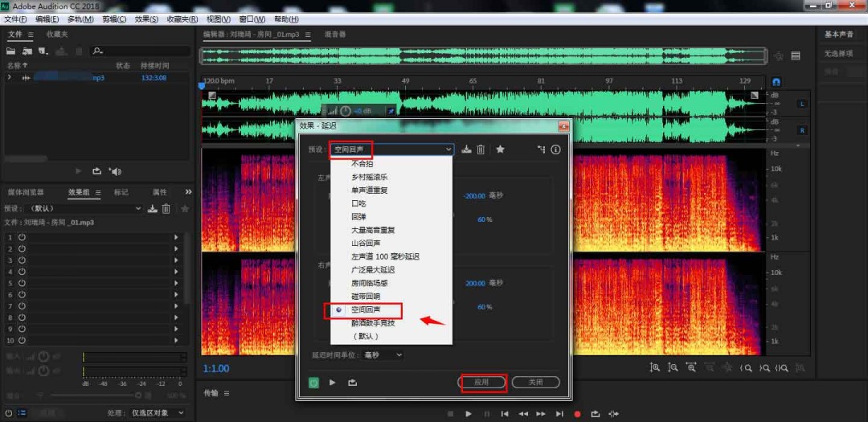Open the delay effect help info icon
868x422 pixels.
[555, 150]
